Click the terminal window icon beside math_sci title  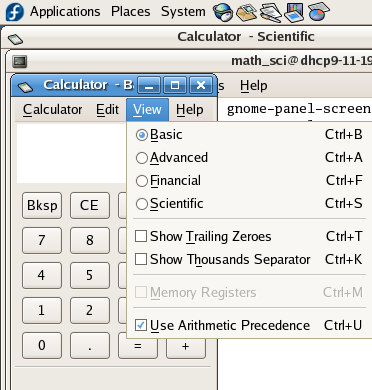pyautogui.click(x=20, y=62)
